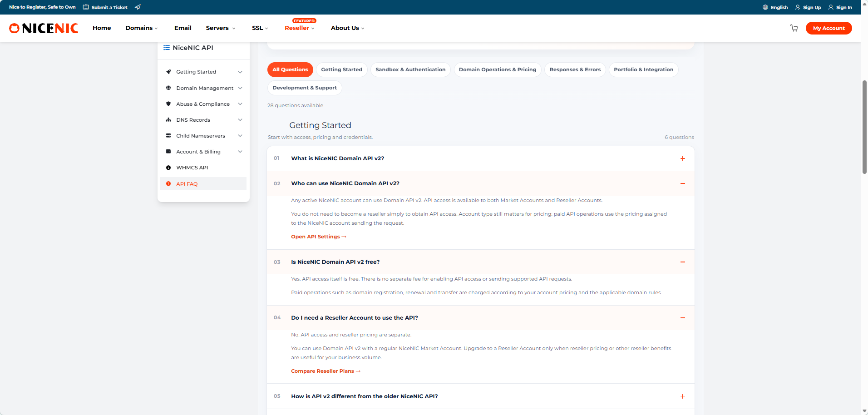Click the NiceNIC logo

pyautogui.click(x=44, y=28)
